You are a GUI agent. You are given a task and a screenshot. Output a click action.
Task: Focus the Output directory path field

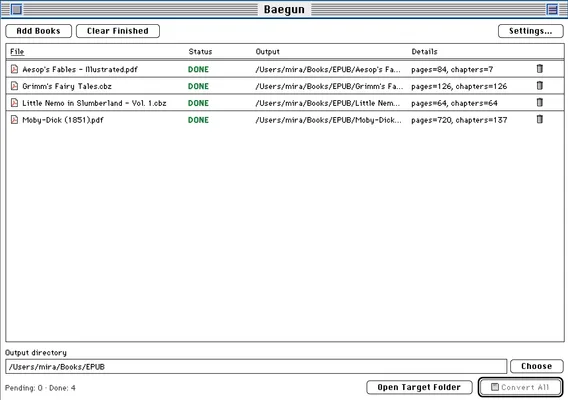(x=256, y=367)
